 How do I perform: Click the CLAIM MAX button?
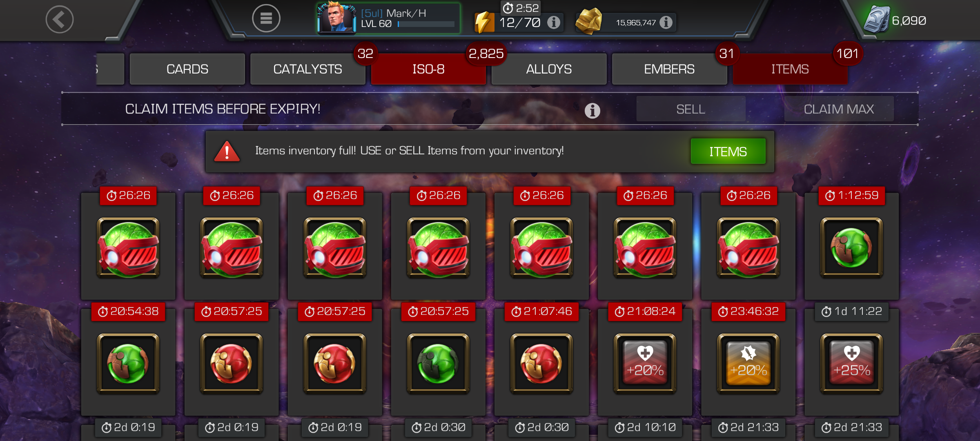839,109
